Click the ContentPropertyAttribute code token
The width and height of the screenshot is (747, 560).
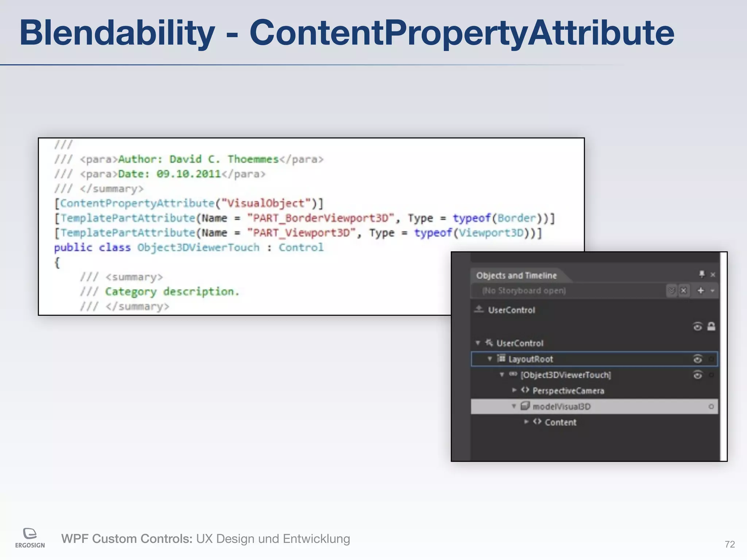[x=138, y=203]
